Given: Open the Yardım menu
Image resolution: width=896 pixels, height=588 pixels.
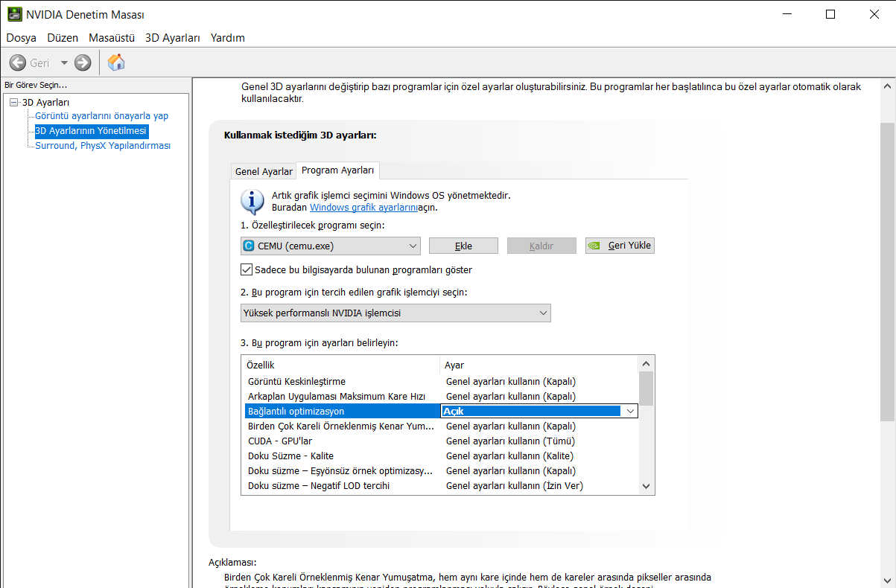Looking at the screenshot, I should click(x=228, y=37).
